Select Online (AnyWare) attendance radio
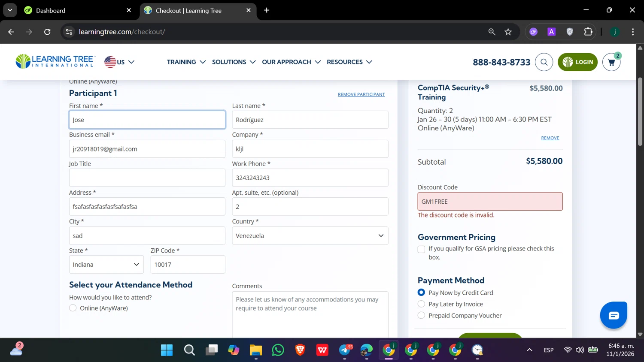 pyautogui.click(x=73, y=308)
